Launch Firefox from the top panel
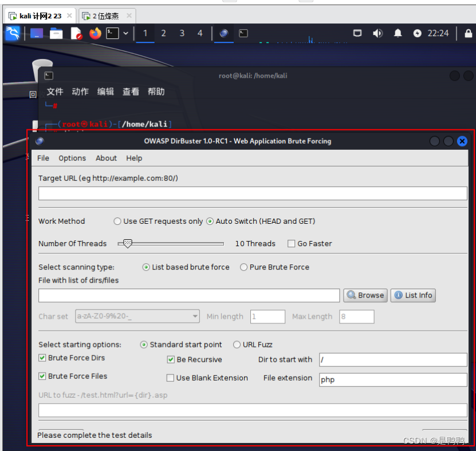 tap(95, 33)
